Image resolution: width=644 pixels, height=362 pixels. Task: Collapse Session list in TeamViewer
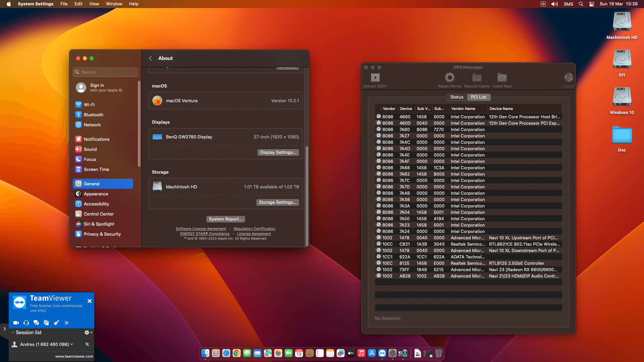tap(12, 333)
